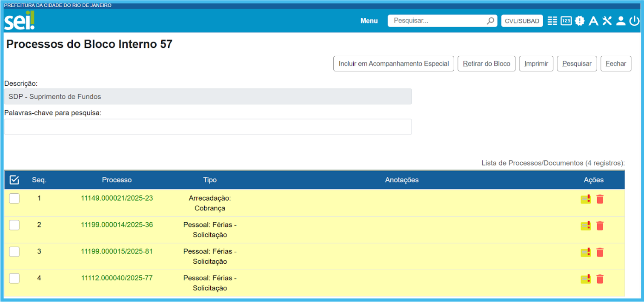Click the letter A accessibility icon
This screenshot has width=644, height=302.
593,21
